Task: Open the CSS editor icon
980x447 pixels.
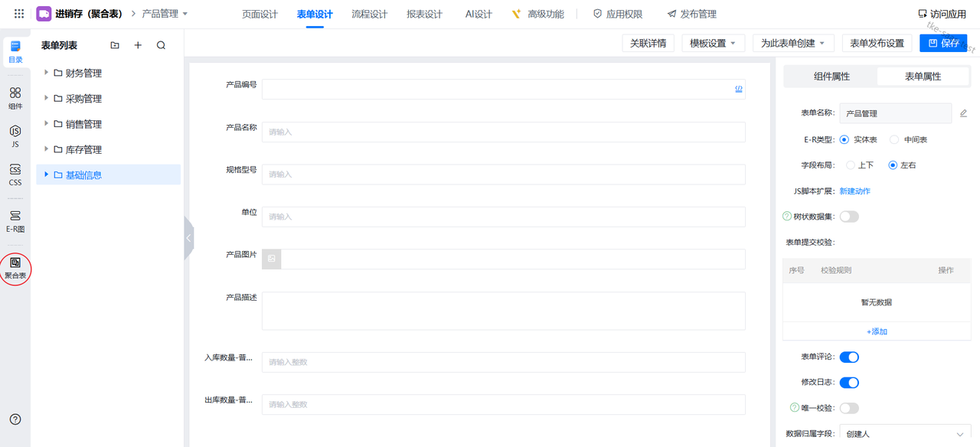Action: (15, 175)
